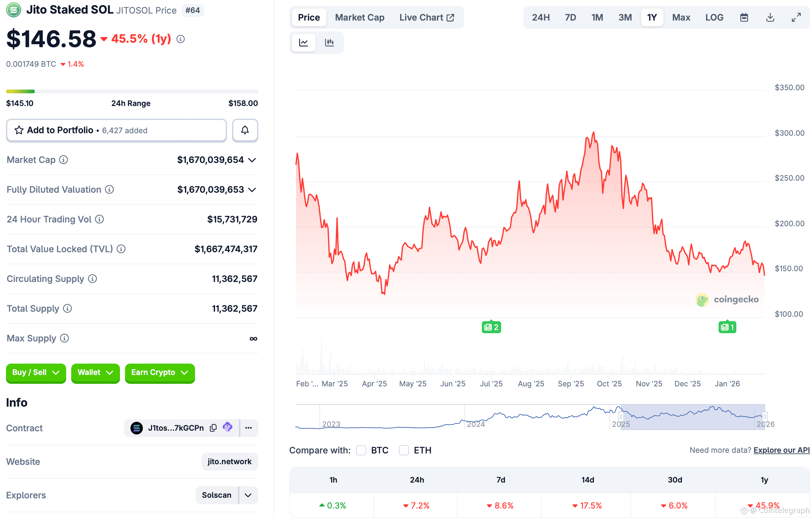Expand the chart to fullscreen

[796, 17]
